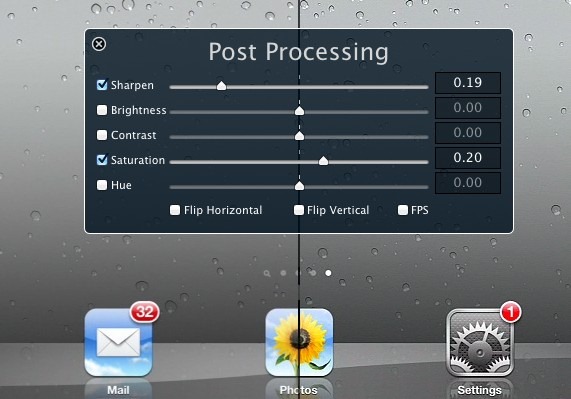Click the Saturation value field 0.20
This screenshot has width=571, height=399.
pyautogui.click(x=468, y=158)
